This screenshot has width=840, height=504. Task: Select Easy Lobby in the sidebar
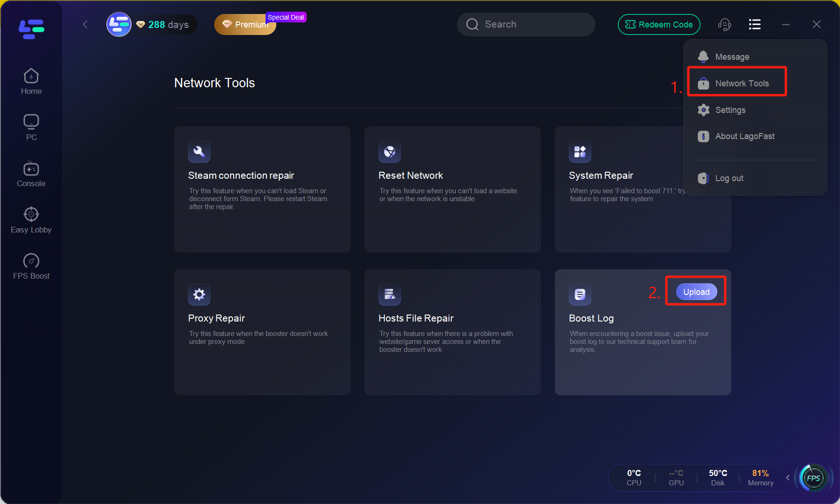tap(31, 219)
